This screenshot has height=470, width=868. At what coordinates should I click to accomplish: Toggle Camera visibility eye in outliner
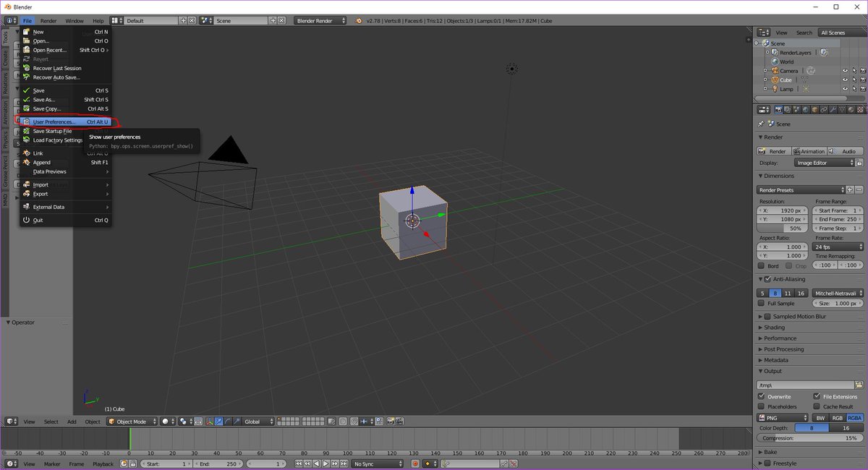(x=844, y=71)
